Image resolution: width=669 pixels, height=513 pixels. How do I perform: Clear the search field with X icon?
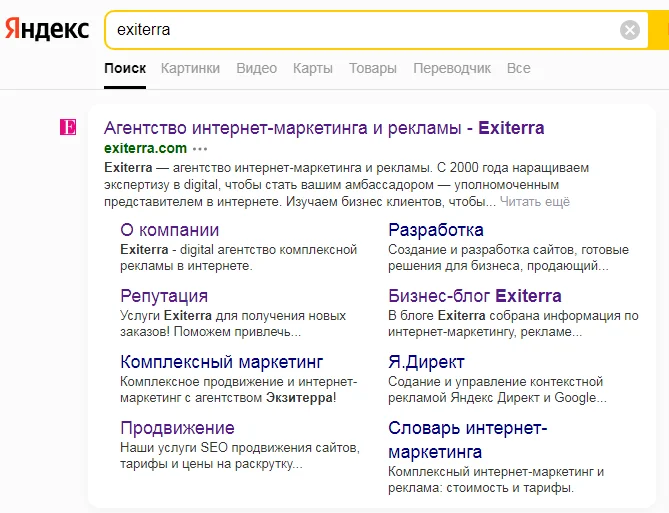coord(630,30)
